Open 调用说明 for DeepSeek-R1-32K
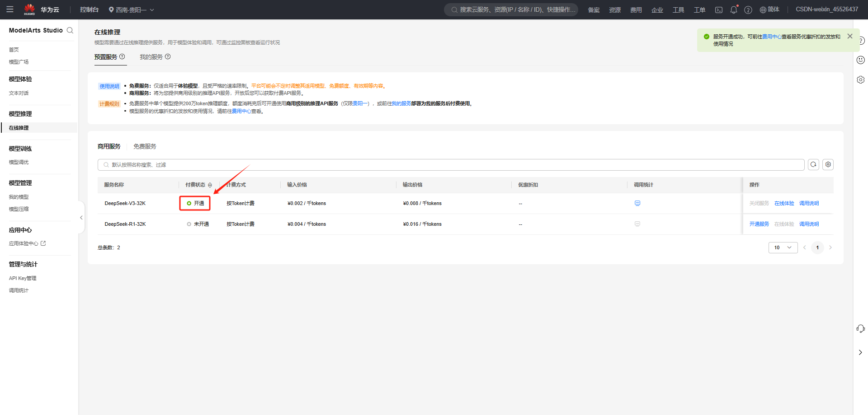This screenshot has width=868, height=415. click(x=809, y=224)
